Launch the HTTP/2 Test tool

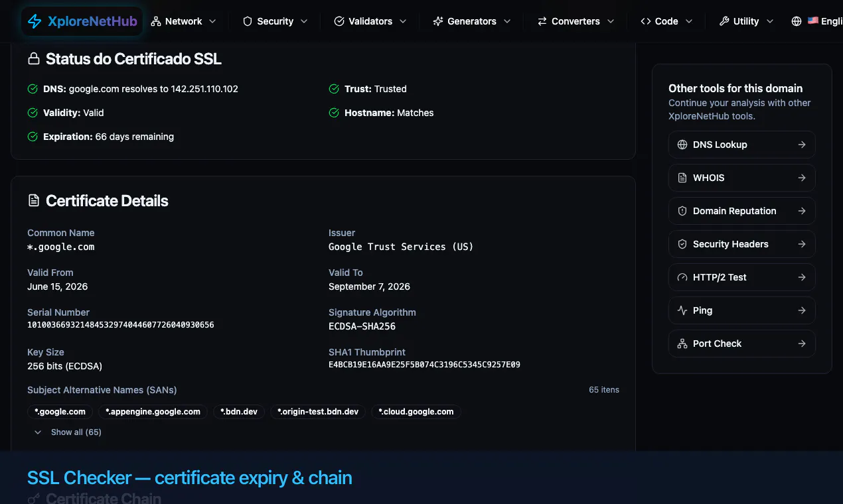[742, 277]
